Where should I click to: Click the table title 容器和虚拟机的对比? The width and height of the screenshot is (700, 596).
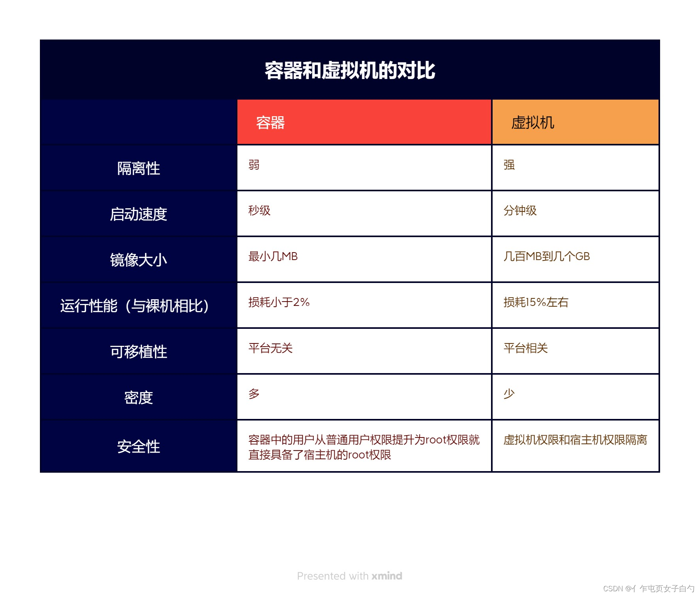350,71
